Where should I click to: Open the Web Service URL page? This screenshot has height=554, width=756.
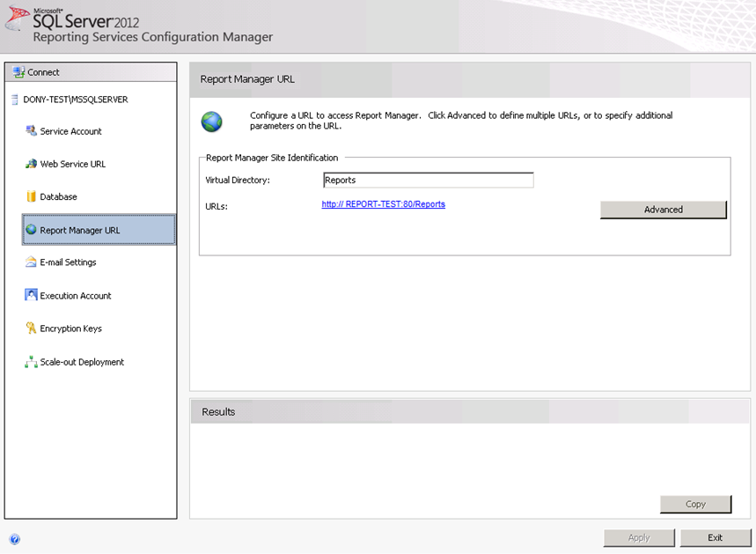click(72, 164)
